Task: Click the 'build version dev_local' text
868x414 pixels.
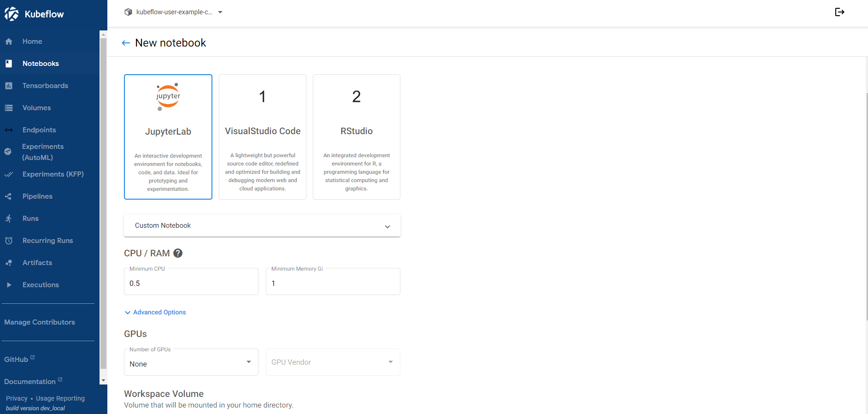Action: point(35,408)
